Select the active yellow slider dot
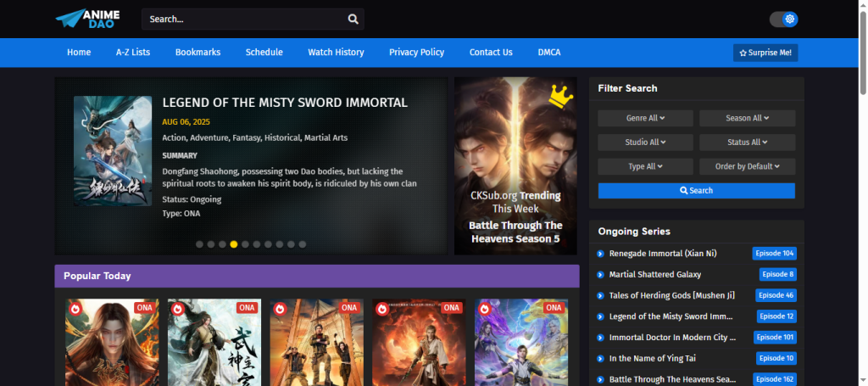Image resolution: width=868 pixels, height=386 pixels. coord(234,244)
